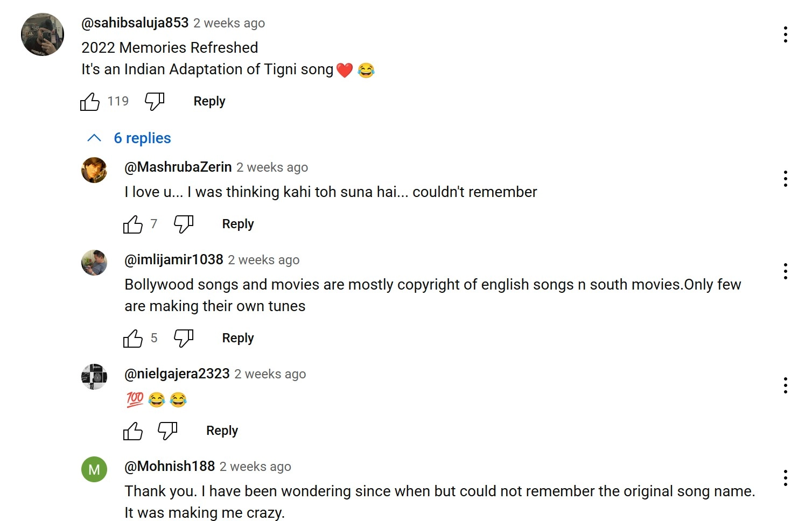Like @imlijamir1038's reply about Bollywood songs

pos(133,338)
